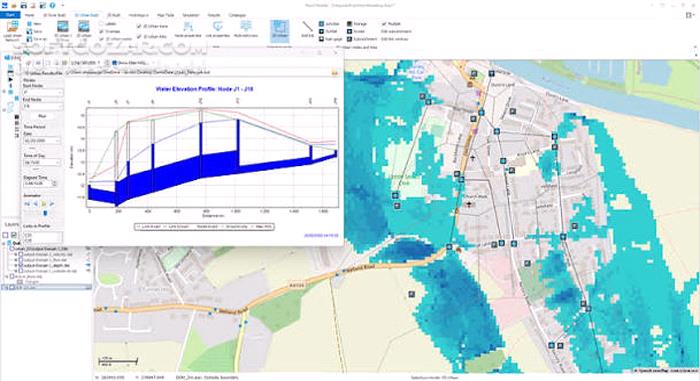Open the Start ribbon tab
The width and height of the screenshot is (700, 381).
coord(10,15)
